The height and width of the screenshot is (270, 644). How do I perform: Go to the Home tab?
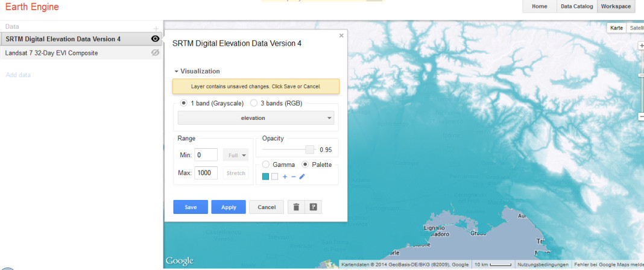pos(539,7)
